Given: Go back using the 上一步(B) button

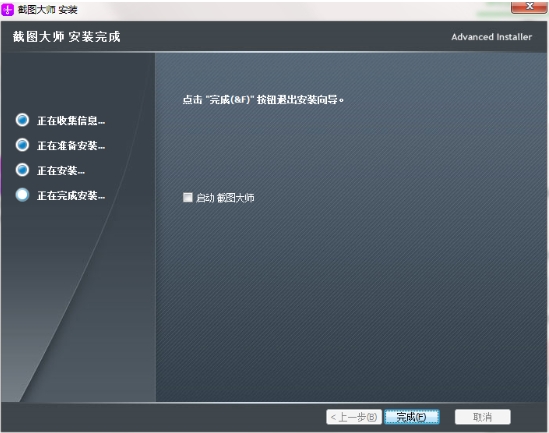Looking at the screenshot, I should pos(354,417).
